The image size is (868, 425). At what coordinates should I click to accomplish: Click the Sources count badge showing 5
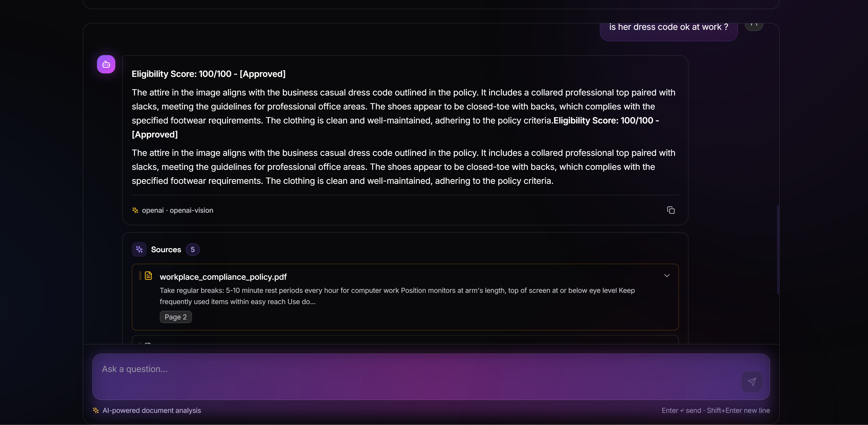[193, 250]
